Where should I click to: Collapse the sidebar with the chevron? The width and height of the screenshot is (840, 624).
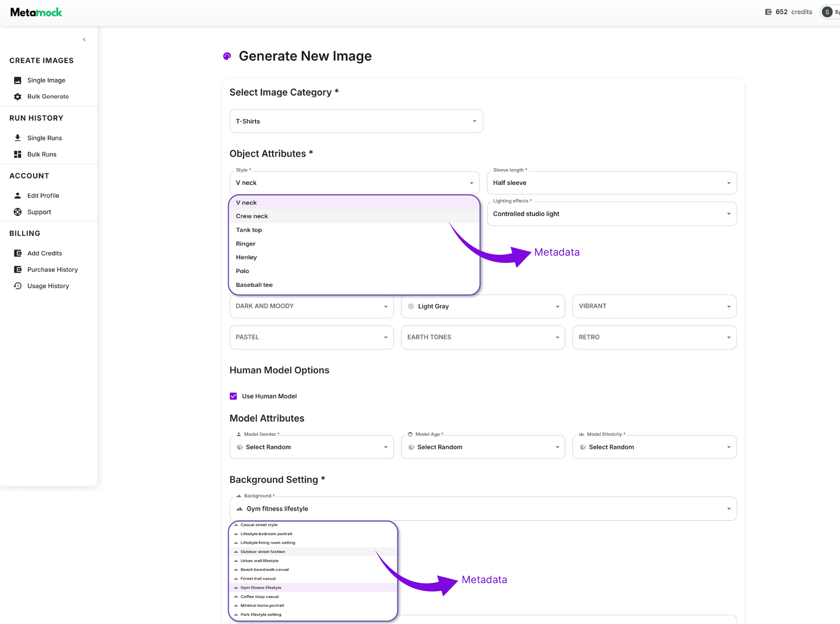[84, 40]
